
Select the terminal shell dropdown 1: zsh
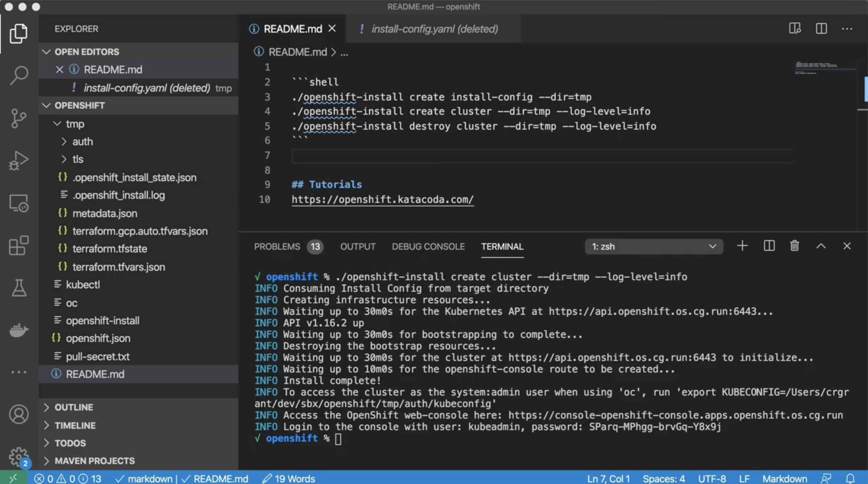pyautogui.click(x=654, y=247)
